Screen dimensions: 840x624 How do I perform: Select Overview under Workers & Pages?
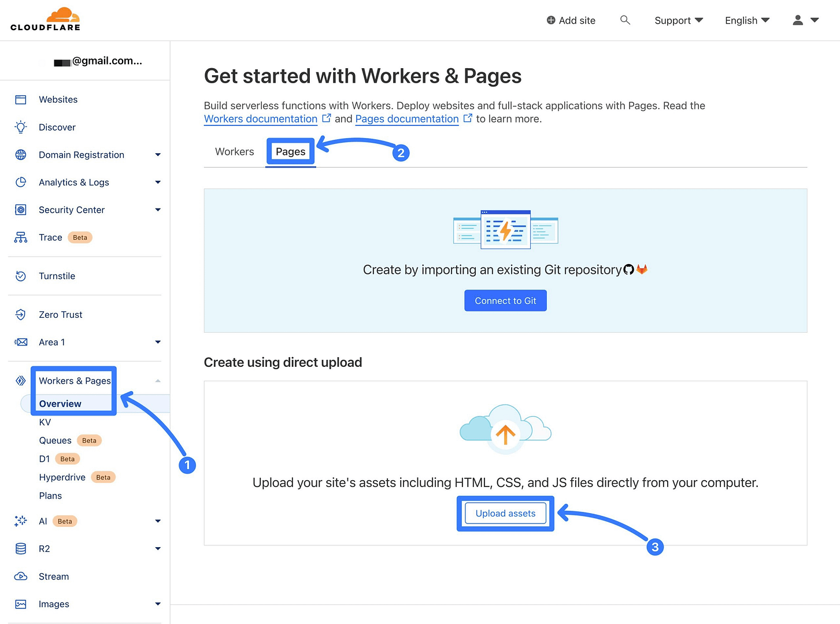pyautogui.click(x=60, y=404)
